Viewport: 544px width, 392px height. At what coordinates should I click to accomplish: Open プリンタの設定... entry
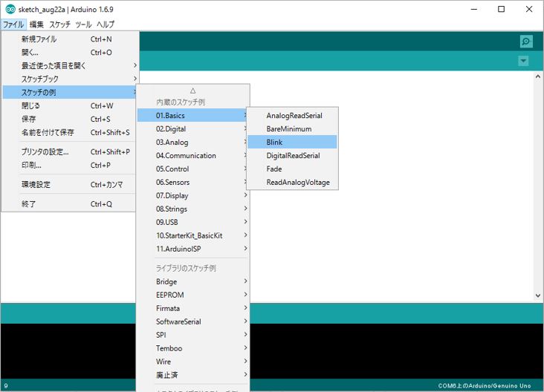(69, 151)
